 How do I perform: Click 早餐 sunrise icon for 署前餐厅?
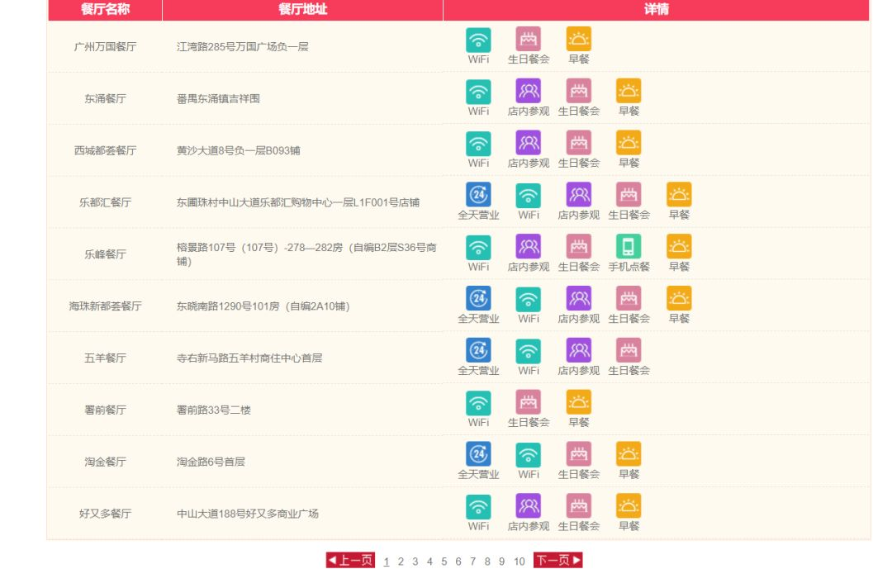pyautogui.click(x=578, y=403)
